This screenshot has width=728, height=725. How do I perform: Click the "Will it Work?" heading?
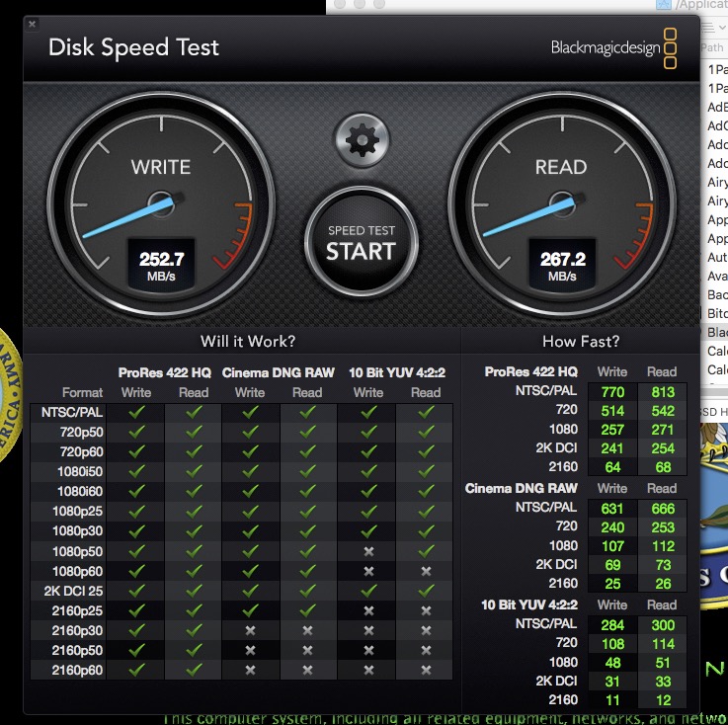tap(248, 342)
